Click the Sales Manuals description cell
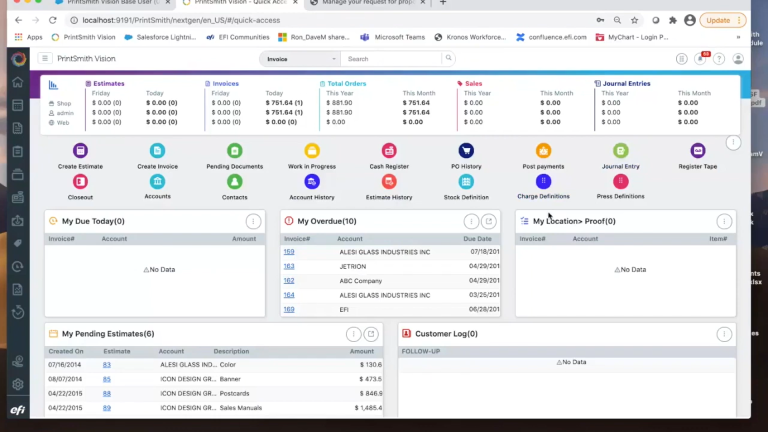768x432 pixels. (x=240, y=408)
